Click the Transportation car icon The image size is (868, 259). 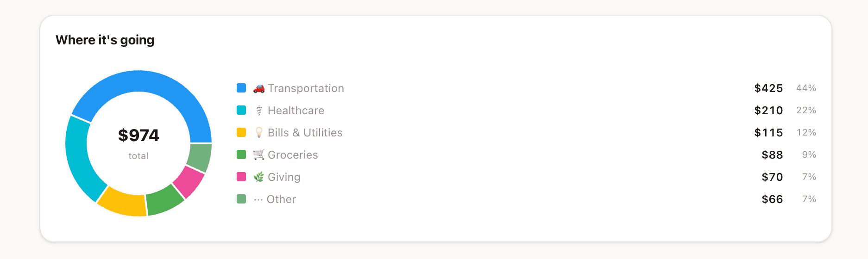click(259, 88)
